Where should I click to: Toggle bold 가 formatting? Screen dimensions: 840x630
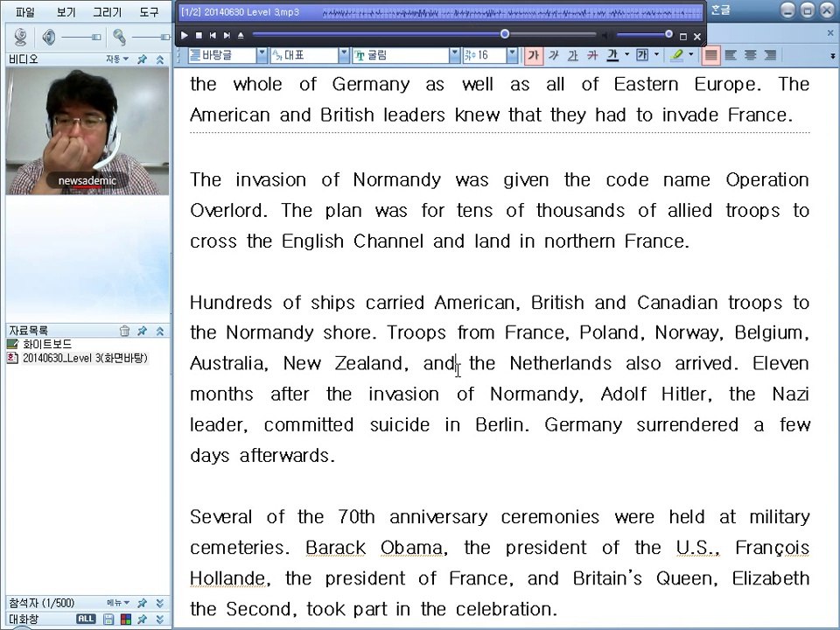(533, 55)
